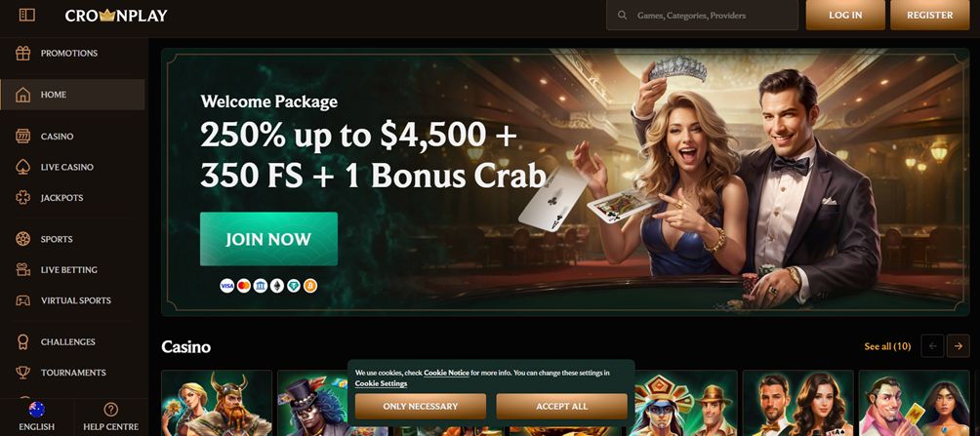
Task: Accept all cookies
Action: pos(561,406)
